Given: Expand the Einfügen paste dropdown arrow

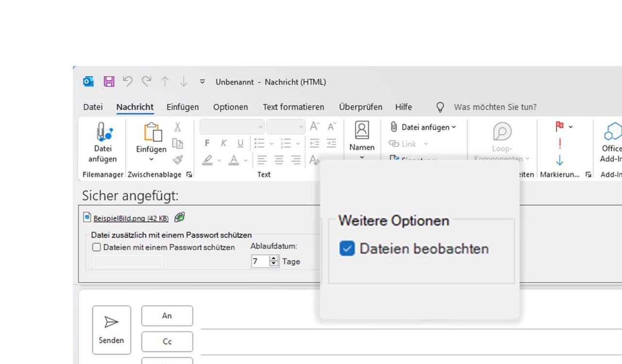Looking at the screenshot, I should click(151, 159).
